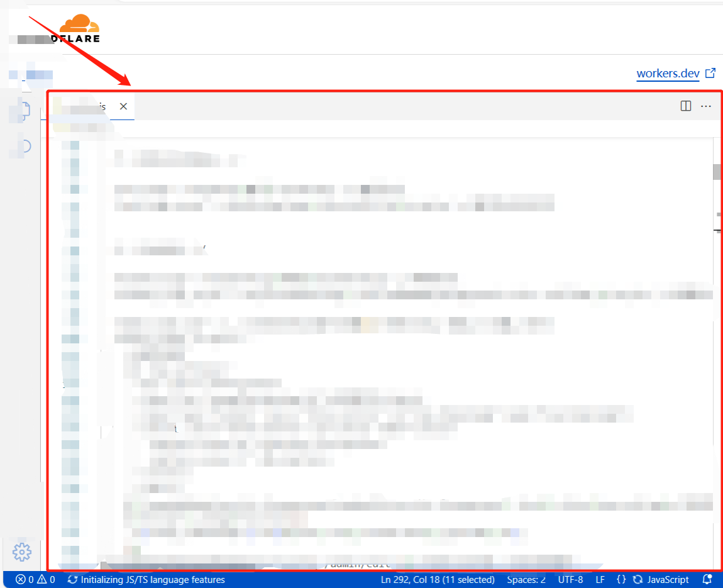The width and height of the screenshot is (723, 588).
Task: Open the workers.dev link
Action: pyautogui.click(x=668, y=74)
